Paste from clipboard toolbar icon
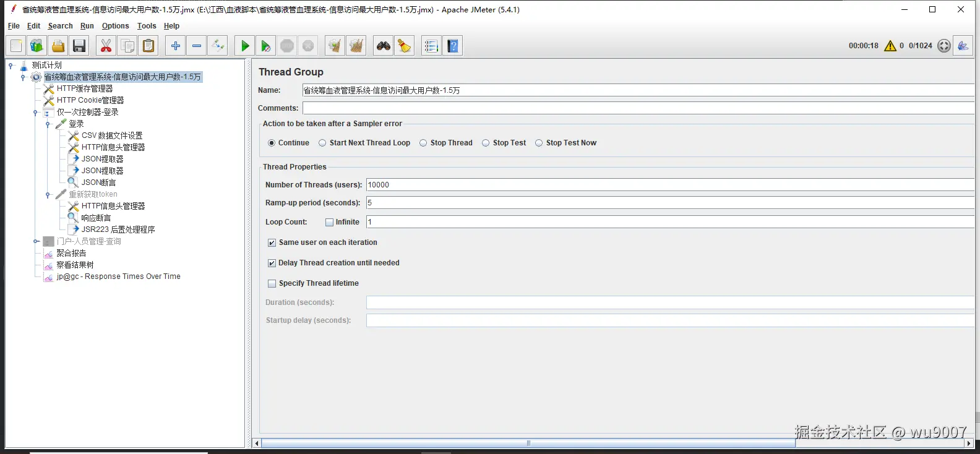Viewport: 980px width, 454px height. 148,46
